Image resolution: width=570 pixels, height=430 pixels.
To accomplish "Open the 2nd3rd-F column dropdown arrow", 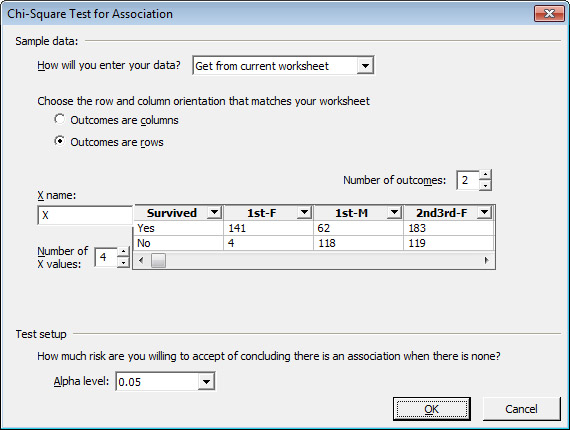I will [x=484, y=212].
